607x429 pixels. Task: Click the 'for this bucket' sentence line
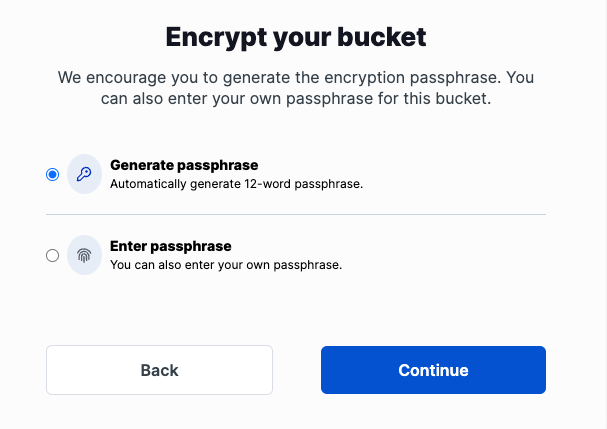tap(296, 98)
